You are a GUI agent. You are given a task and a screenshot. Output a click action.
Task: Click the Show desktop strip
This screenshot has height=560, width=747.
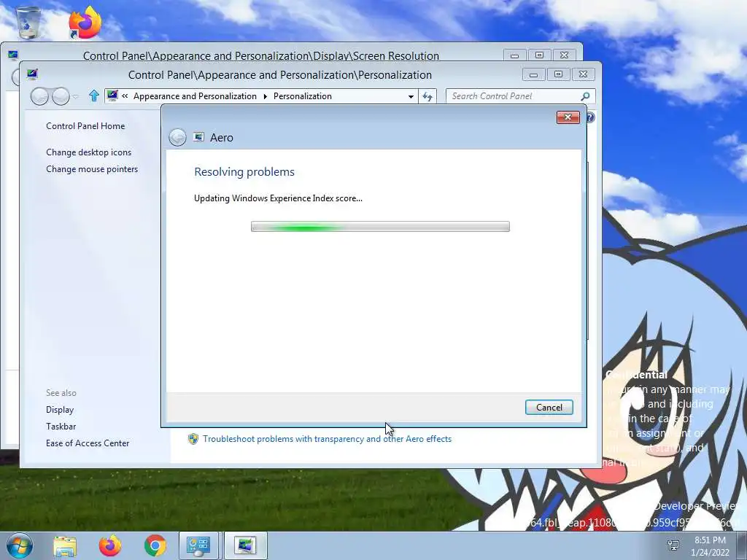click(742, 546)
